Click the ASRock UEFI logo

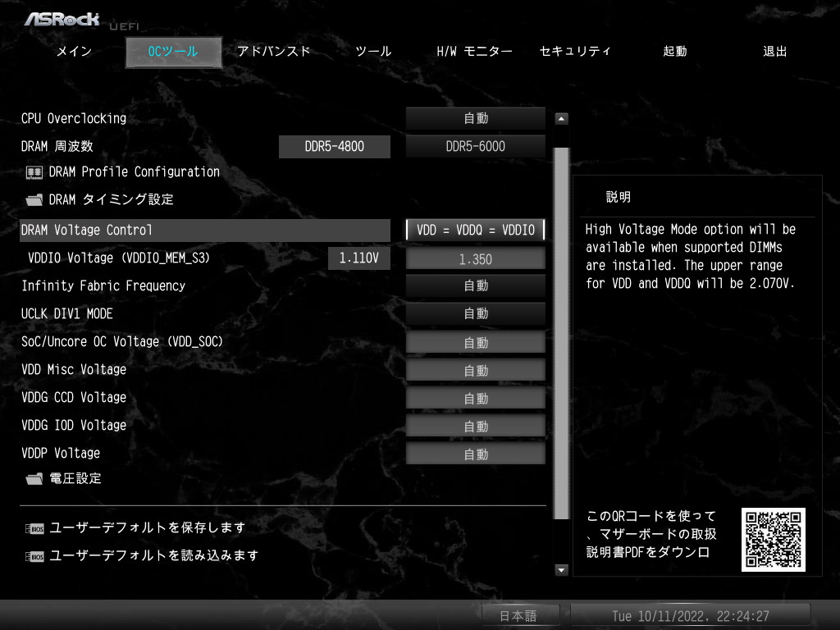click(x=81, y=21)
